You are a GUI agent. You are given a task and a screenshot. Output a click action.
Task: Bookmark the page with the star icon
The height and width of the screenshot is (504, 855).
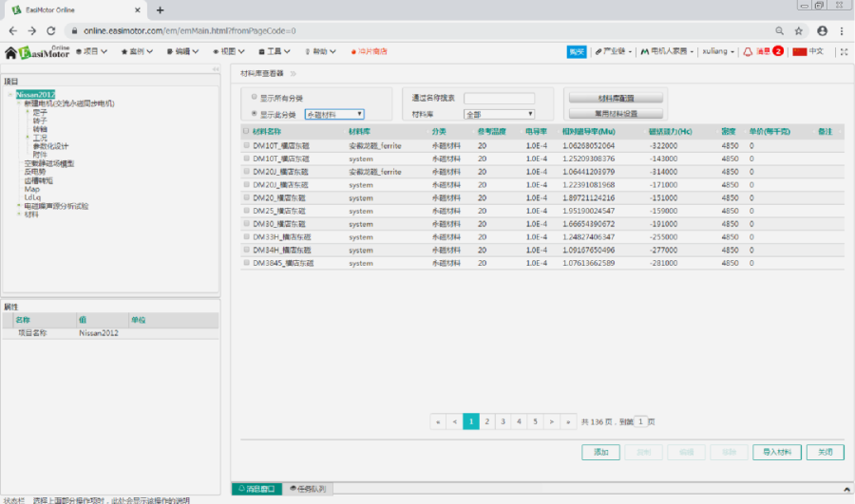point(798,31)
